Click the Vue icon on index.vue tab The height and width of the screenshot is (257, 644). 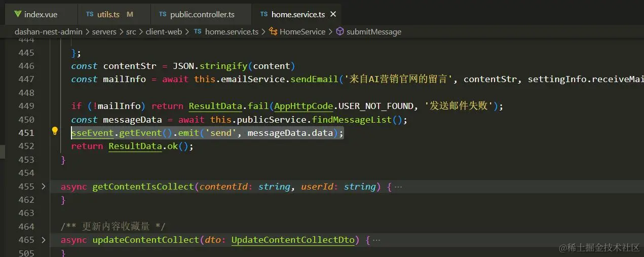point(18,14)
